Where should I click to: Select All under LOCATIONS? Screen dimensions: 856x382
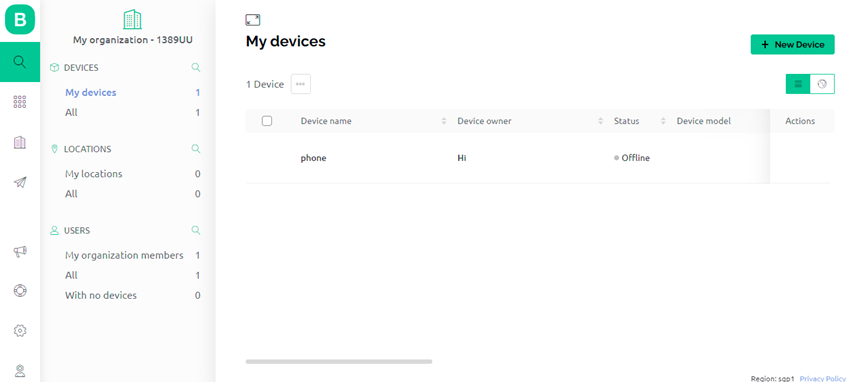[x=71, y=194]
